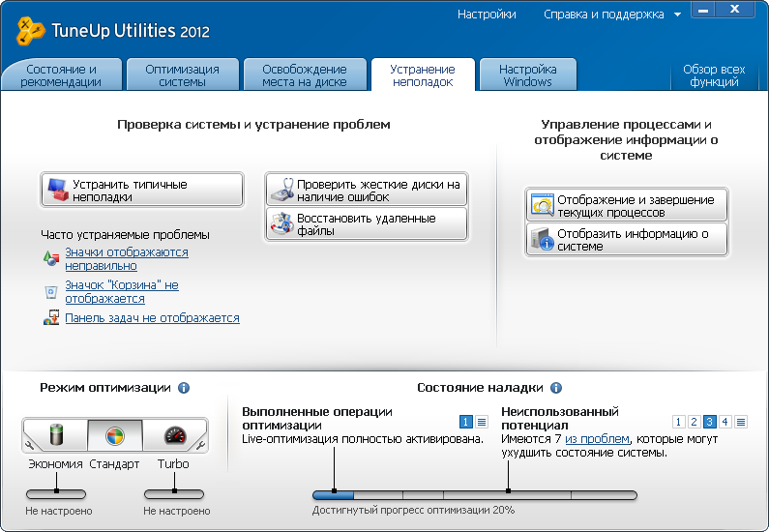Screen dimensions: 769x532
Task: Open link Значок "Корзина" не отображается
Action: [122, 291]
